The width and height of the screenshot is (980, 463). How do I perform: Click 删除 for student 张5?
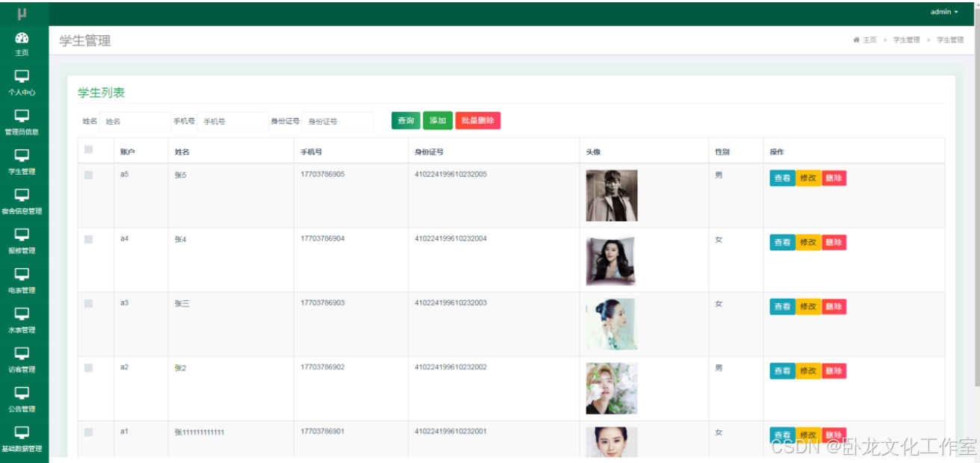pyautogui.click(x=834, y=178)
